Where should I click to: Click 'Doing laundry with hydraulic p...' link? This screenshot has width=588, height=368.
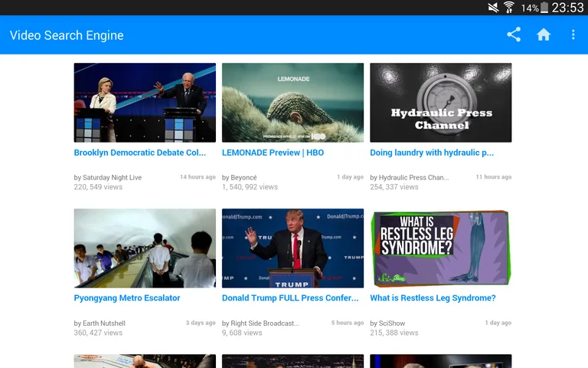point(432,153)
